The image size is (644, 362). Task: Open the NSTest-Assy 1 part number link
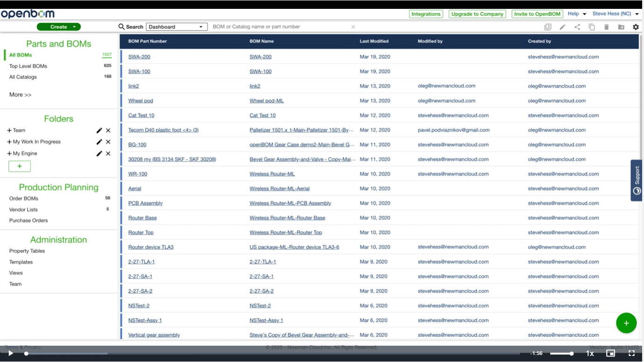[x=145, y=321]
